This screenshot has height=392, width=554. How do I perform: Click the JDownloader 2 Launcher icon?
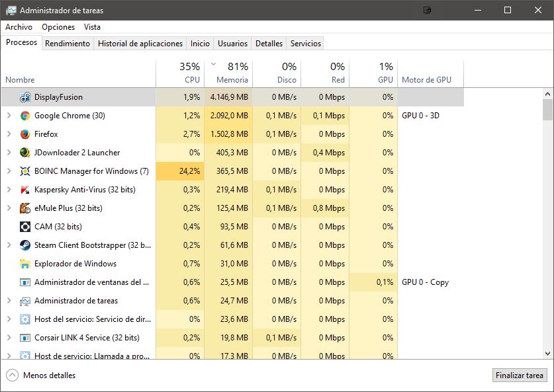pyautogui.click(x=25, y=153)
